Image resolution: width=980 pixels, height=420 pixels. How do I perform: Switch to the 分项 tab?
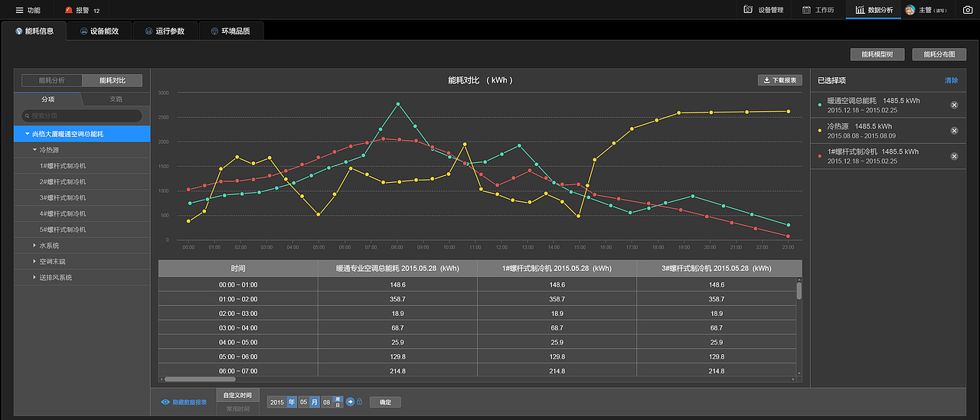tap(47, 99)
